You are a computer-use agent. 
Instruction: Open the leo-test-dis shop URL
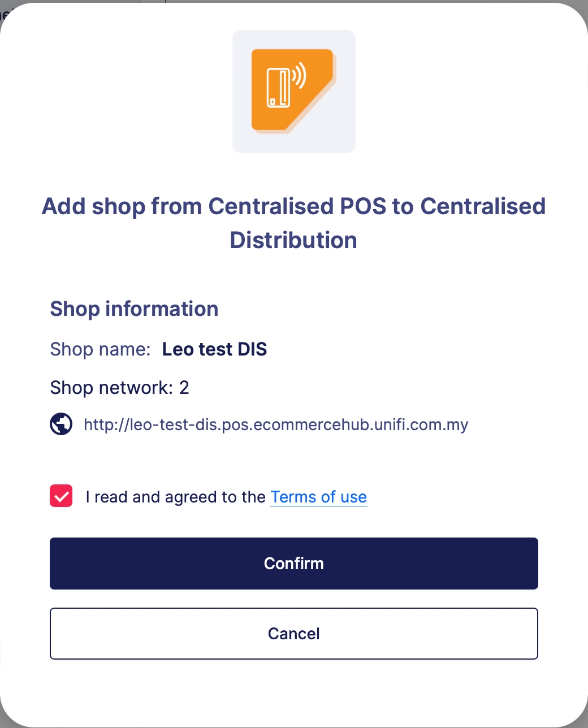[275, 424]
